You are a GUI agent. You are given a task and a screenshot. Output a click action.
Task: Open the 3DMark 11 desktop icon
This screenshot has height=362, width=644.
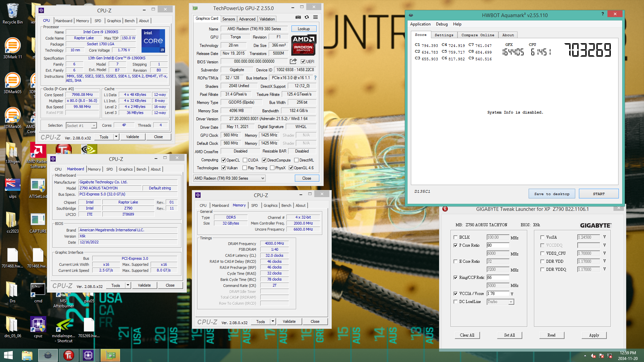[x=13, y=48]
